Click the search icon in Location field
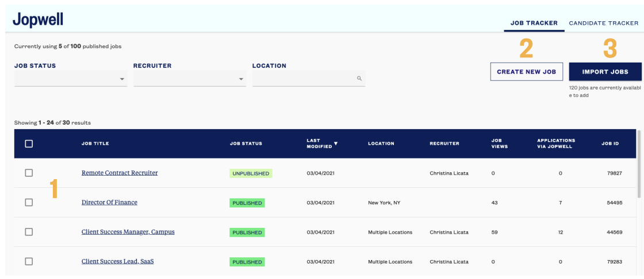 359,78
